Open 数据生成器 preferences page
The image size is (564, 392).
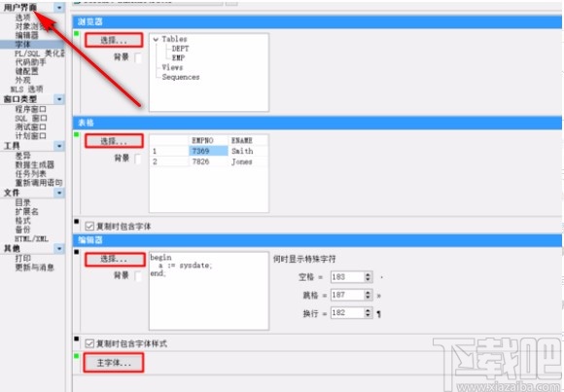35,164
